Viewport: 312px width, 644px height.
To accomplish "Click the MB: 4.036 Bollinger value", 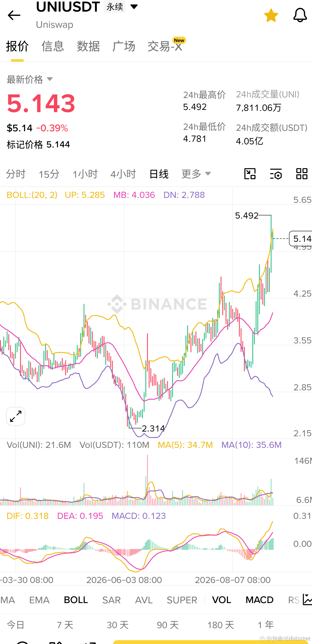I will pyautogui.click(x=134, y=195).
